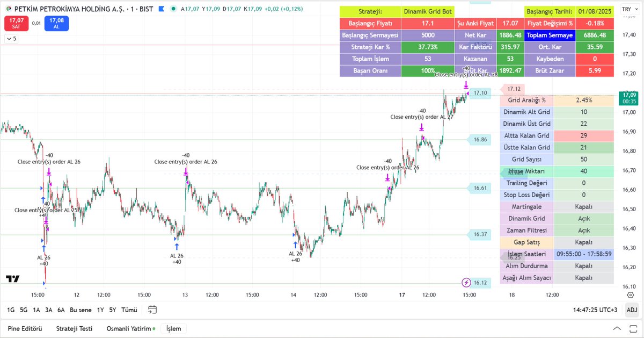This screenshot has height=338, width=644.
Task: Click the Brüt Zarar value 5.99
Action: [594, 70]
